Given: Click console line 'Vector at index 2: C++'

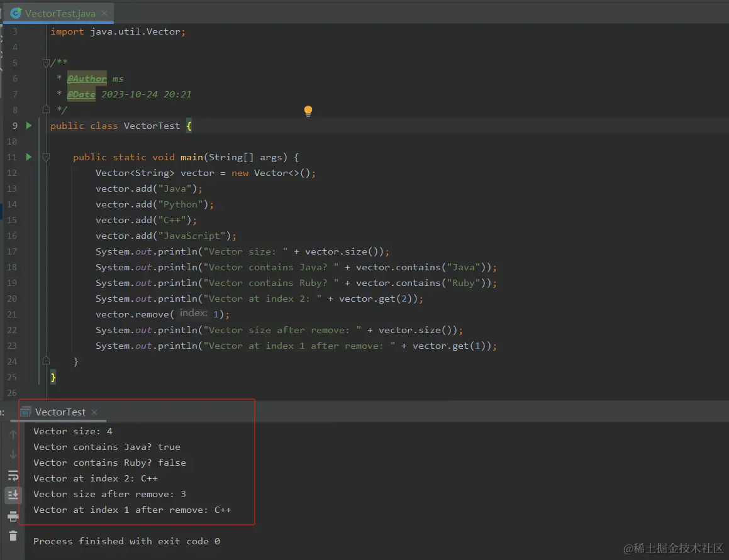Looking at the screenshot, I should click(96, 479).
